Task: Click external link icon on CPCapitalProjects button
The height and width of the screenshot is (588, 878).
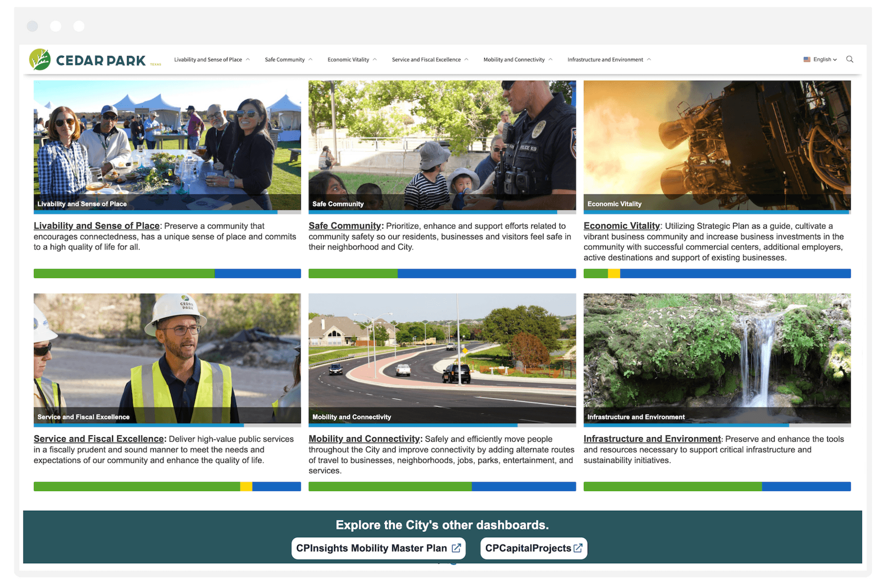Action: (578, 548)
